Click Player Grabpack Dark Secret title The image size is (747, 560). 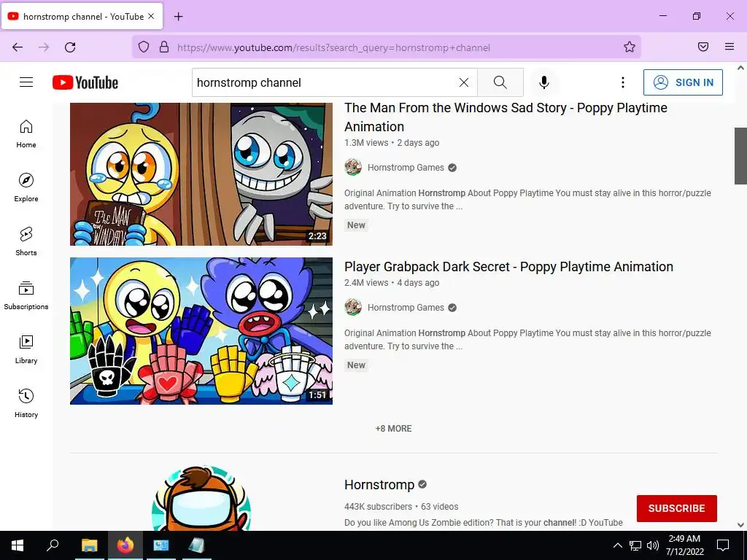508,267
